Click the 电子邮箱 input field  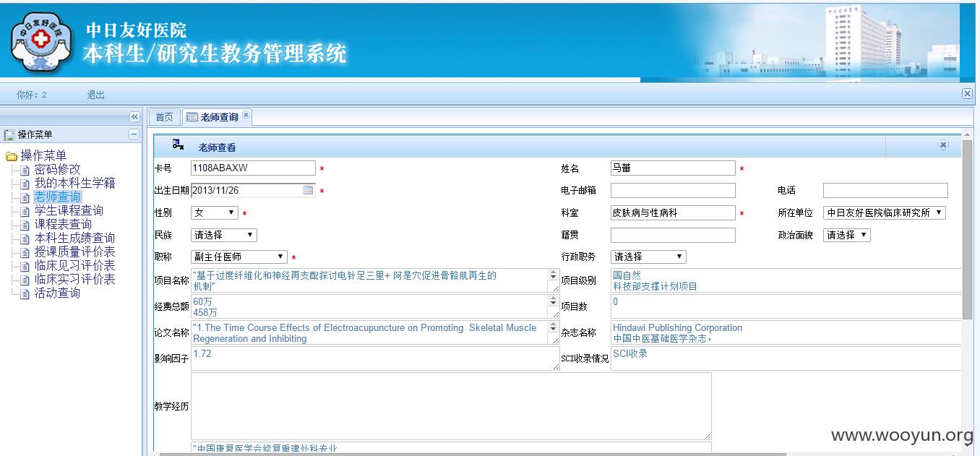point(673,191)
